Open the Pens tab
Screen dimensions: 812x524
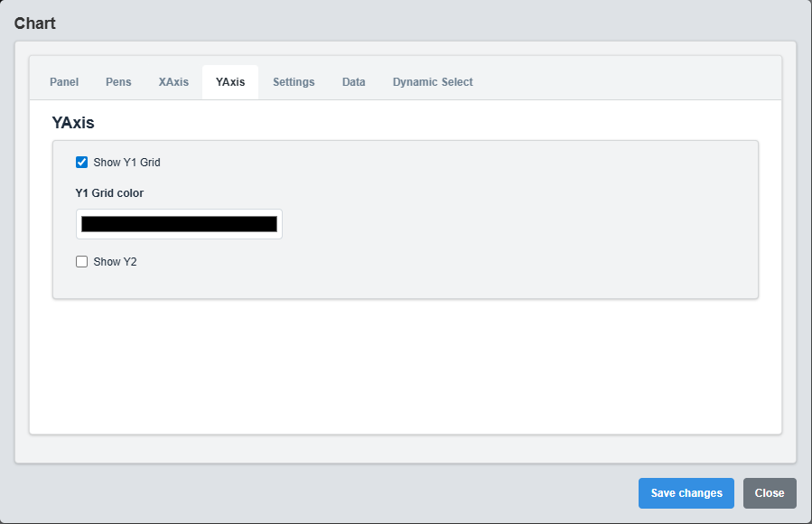118,81
